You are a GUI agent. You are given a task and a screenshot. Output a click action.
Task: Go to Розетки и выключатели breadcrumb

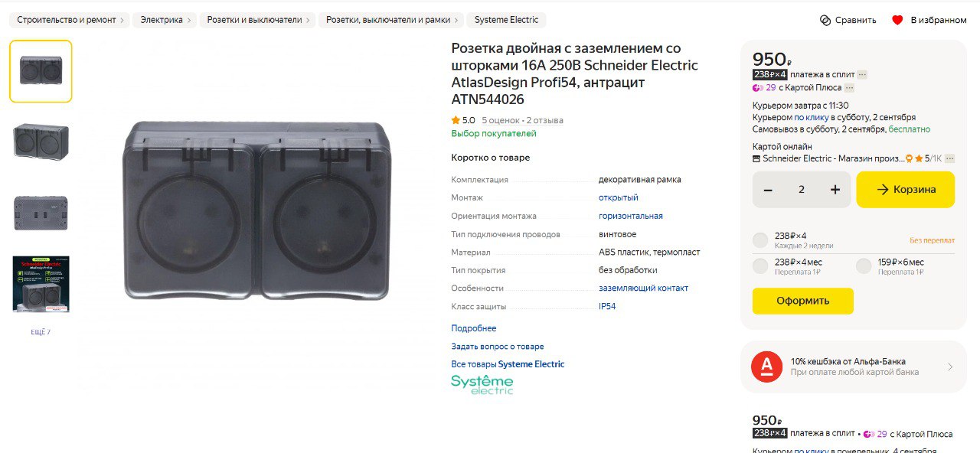[258, 20]
